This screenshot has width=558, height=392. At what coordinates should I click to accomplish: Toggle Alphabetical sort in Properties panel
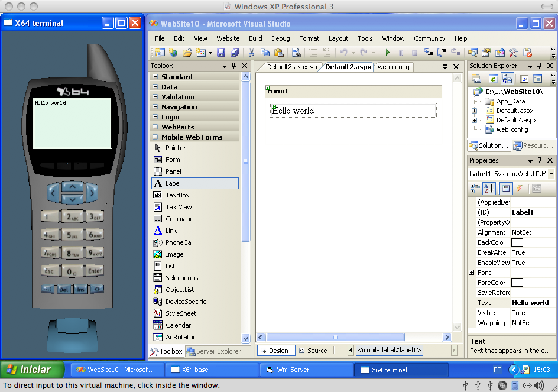click(489, 189)
